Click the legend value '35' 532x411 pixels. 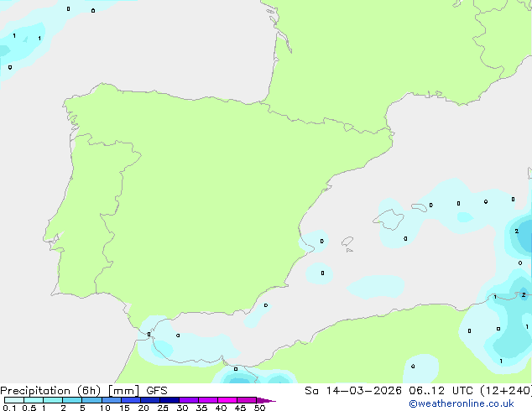(x=201, y=408)
